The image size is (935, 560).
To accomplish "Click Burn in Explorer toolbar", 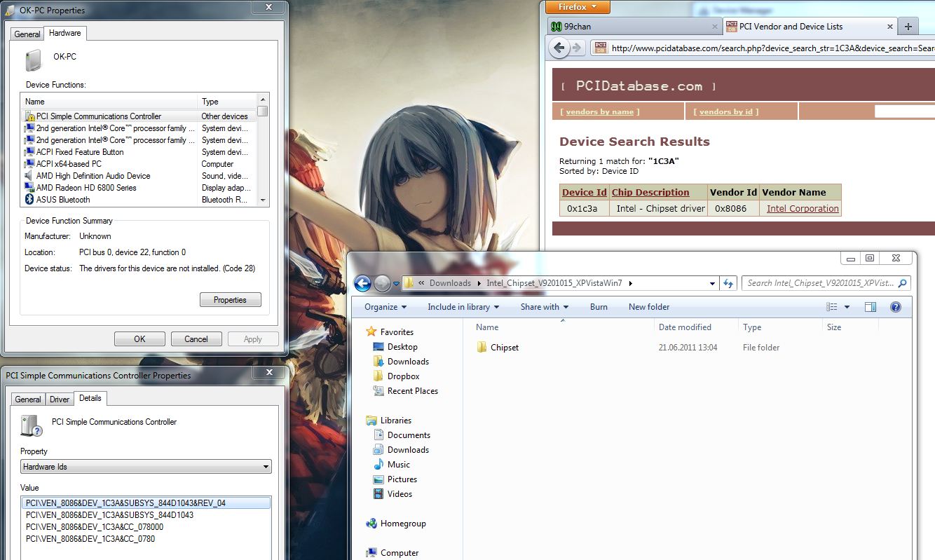I will pyautogui.click(x=599, y=307).
